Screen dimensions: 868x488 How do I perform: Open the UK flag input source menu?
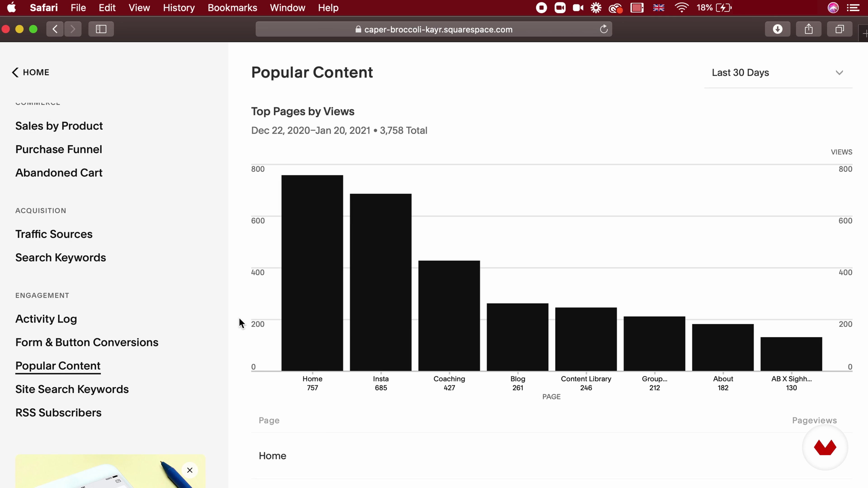pyautogui.click(x=659, y=7)
